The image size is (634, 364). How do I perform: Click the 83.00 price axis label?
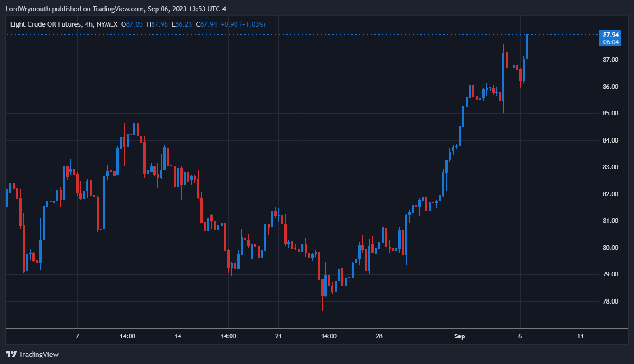pyautogui.click(x=611, y=167)
